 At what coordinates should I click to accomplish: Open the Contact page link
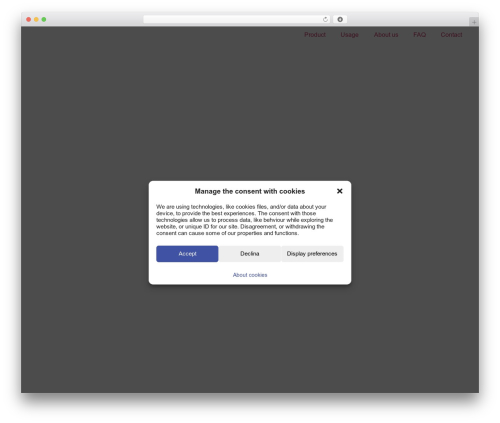[451, 35]
